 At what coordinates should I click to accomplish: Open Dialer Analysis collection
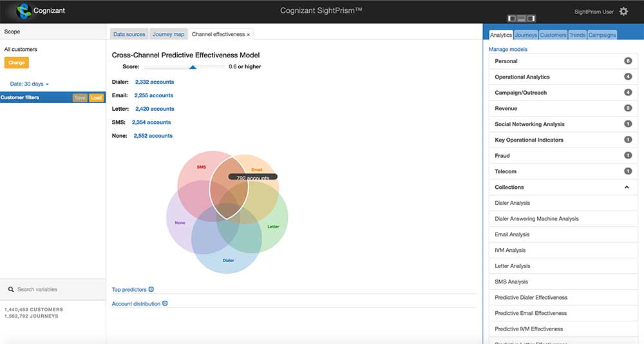click(x=563, y=203)
